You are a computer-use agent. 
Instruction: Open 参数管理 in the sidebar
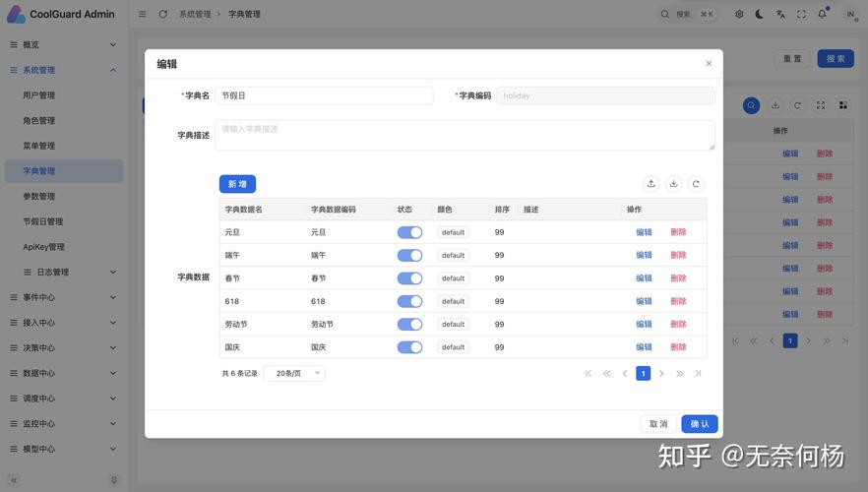[64, 197]
